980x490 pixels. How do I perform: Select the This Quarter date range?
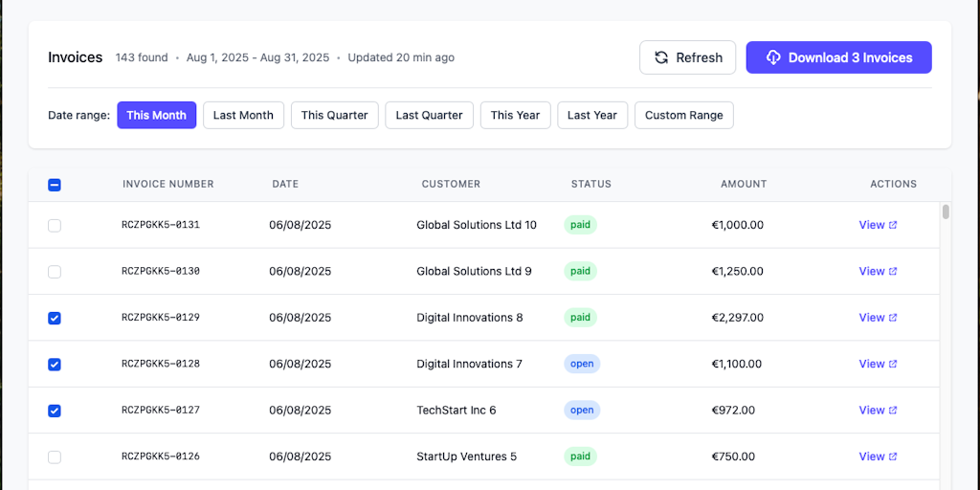(x=334, y=115)
